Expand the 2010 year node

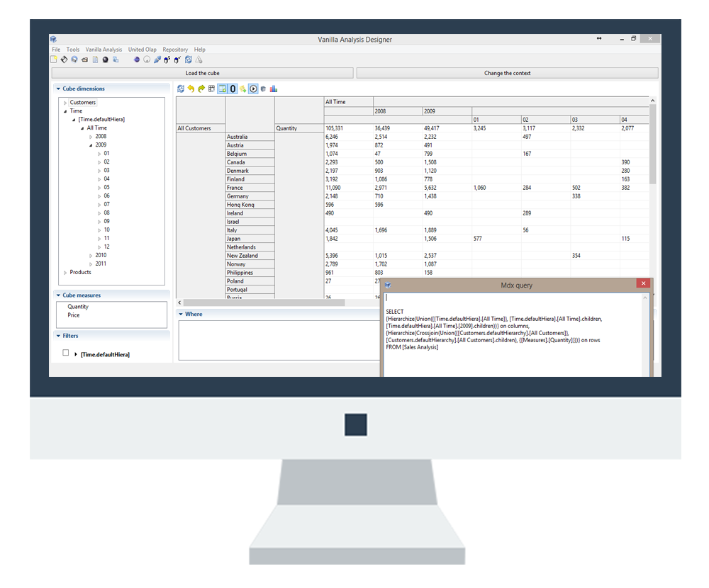tap(91, 255)
